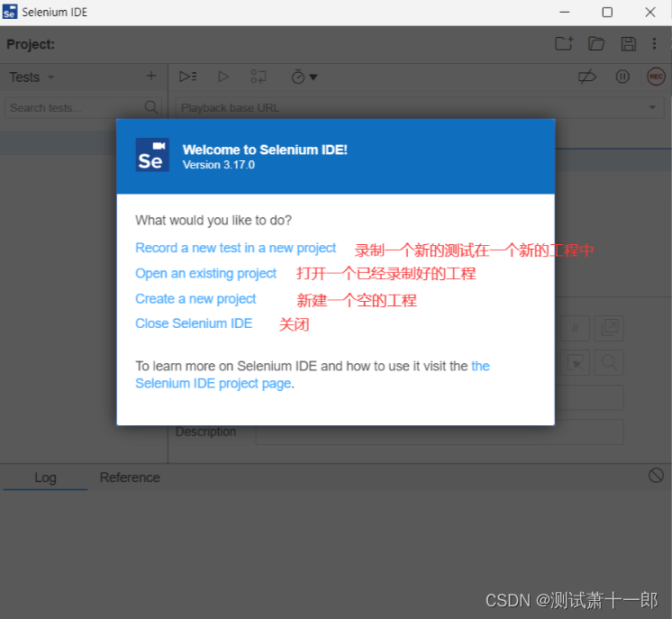672x619 pixels.
Task: Toggle the enable/disable command comment icon
Action: 575,328
